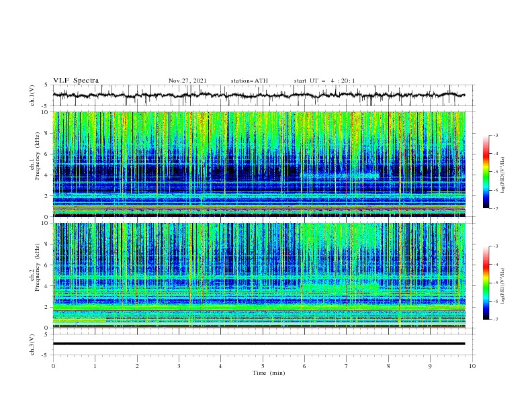Click the time axis tick label "0"
532x411 pixels.
click(53, 366)
